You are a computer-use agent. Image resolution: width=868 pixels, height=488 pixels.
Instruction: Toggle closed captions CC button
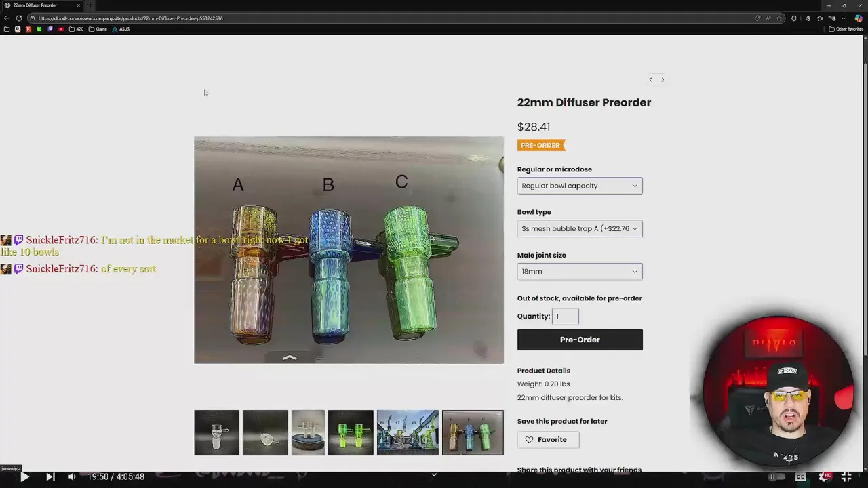(801, 477)
